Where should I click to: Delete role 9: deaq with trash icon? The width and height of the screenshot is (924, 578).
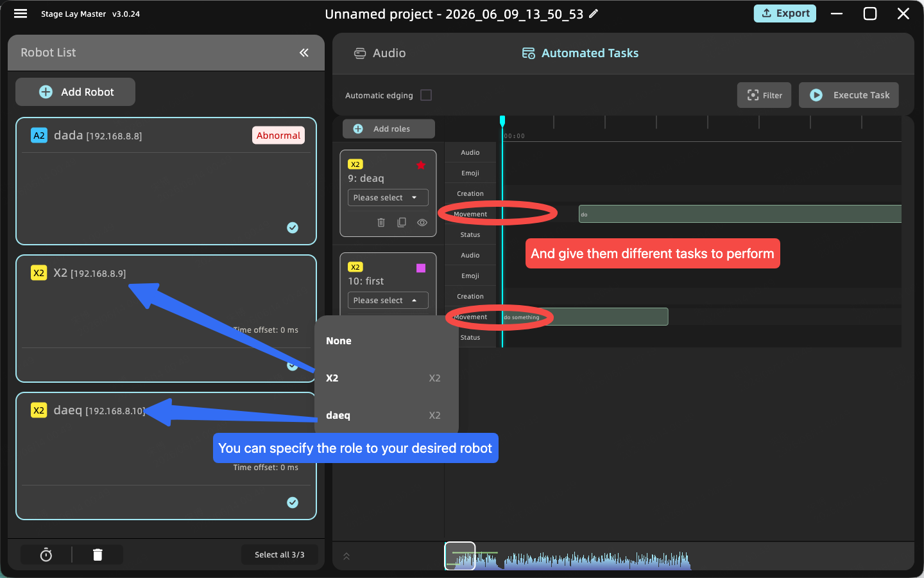[381, 222]
